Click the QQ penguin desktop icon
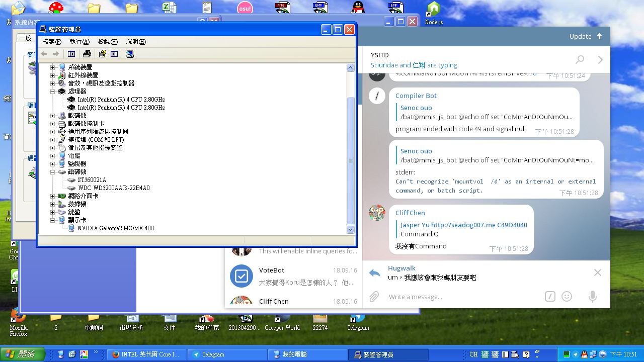This screenshot has height=362, width=644. [358, 8]
